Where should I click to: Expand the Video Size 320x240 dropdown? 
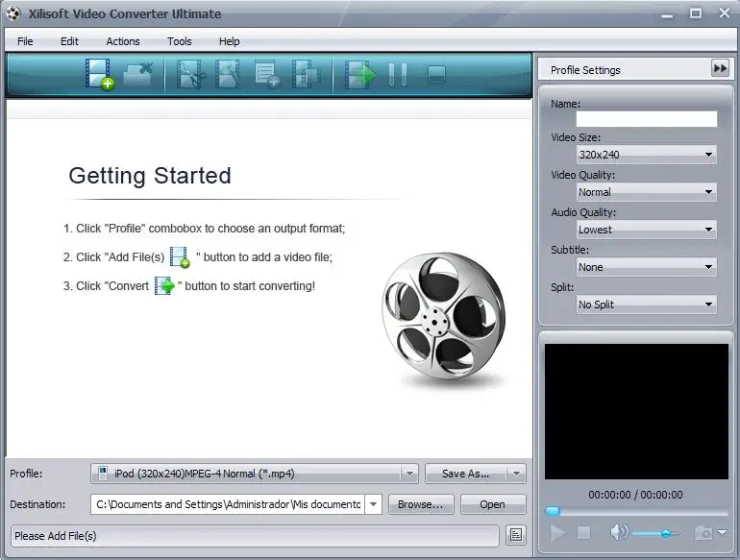[x=708, y=155]
